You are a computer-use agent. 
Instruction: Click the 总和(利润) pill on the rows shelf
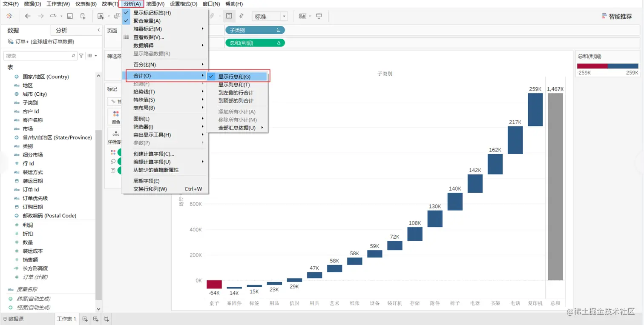pyautogui.click(x=255, y=43)
